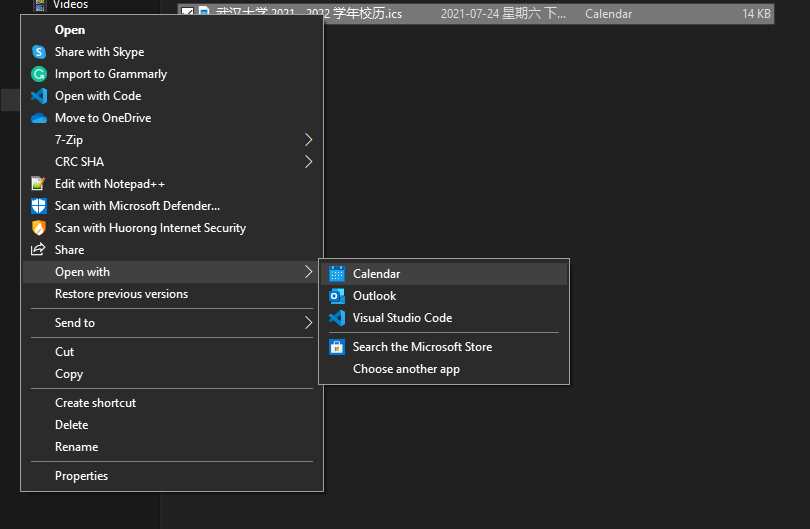
Task: Open Visual Studio Code from Open with submenu
Action: tap(402, 318)
